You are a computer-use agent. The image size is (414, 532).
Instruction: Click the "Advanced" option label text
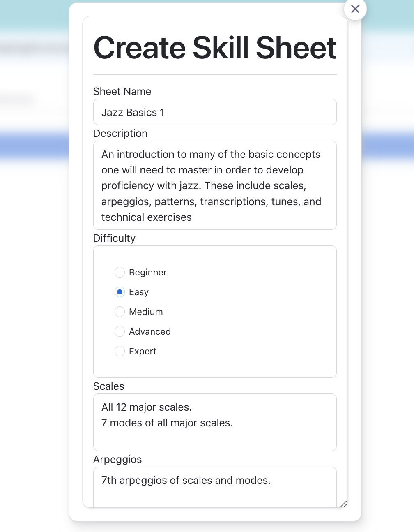(x=150, y=331)
